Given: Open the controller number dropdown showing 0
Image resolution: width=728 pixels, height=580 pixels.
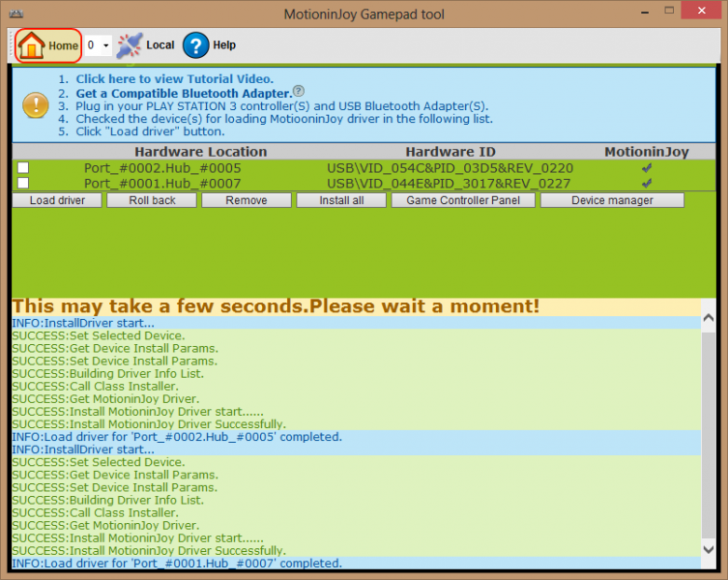Looking at the screenshot, I should click(99, 45).
